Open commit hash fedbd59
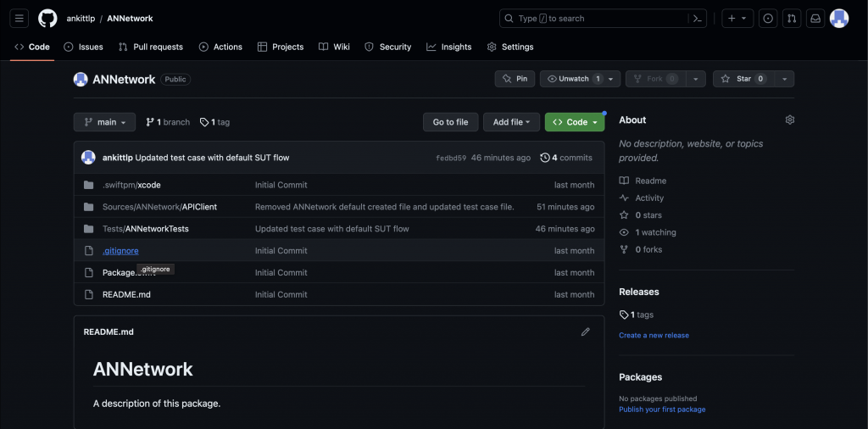 coord(451,158)
